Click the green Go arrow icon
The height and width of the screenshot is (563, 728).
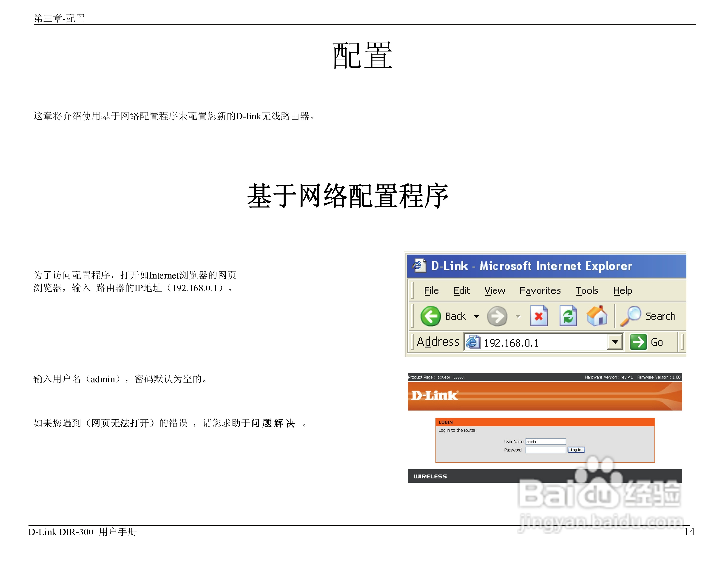coord(638,342)
